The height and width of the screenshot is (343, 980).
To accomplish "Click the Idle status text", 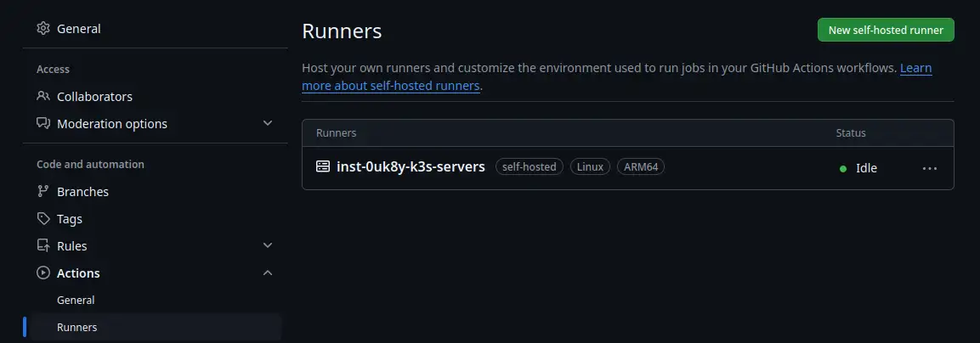I will pyautogui.click(x=866, y=168).
